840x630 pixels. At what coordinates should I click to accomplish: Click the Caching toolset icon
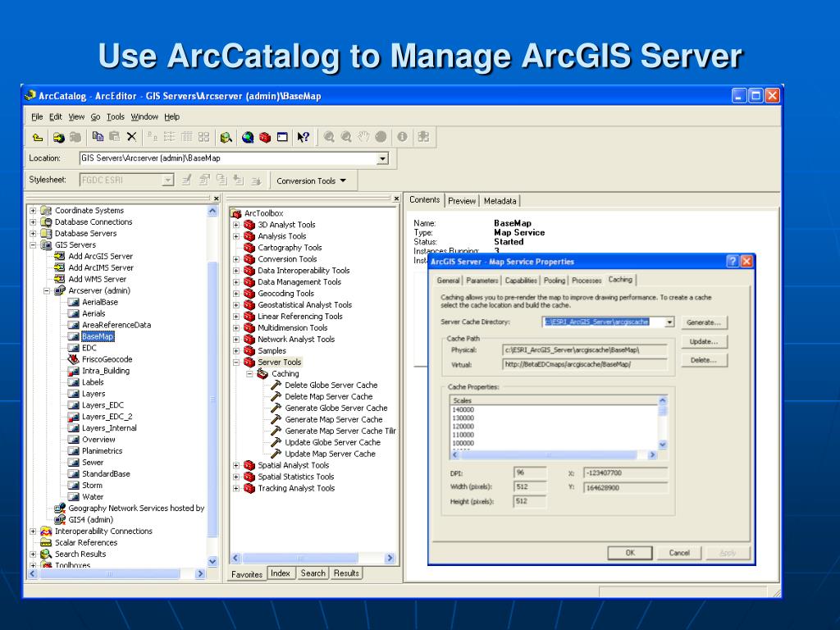tap(262, 373)
